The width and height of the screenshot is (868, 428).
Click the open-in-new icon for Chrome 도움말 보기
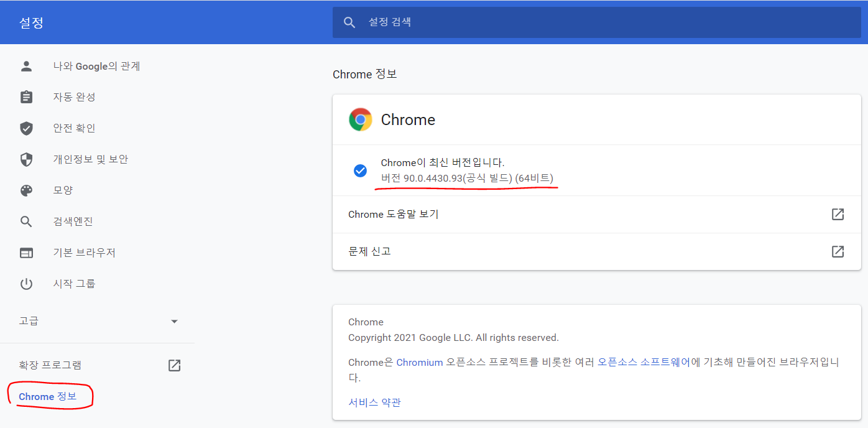click(838, 214)
